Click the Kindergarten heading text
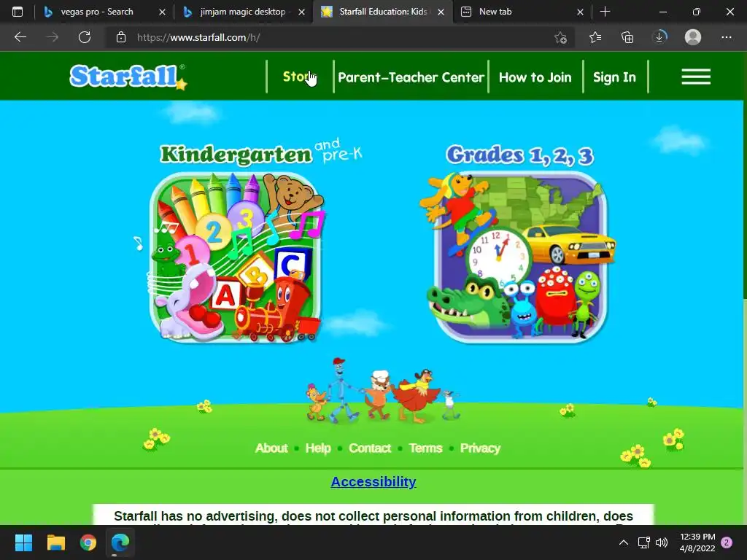 tap(236, 155)
